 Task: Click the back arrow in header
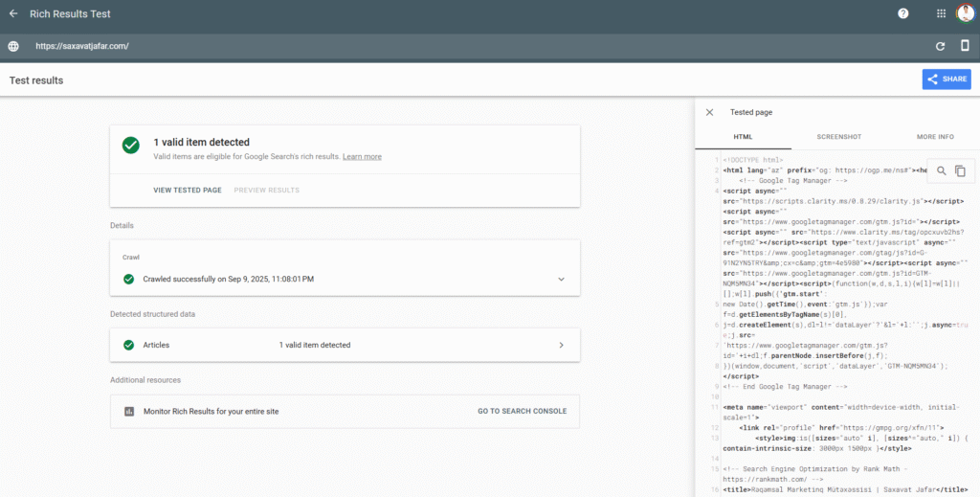(13, 13)
